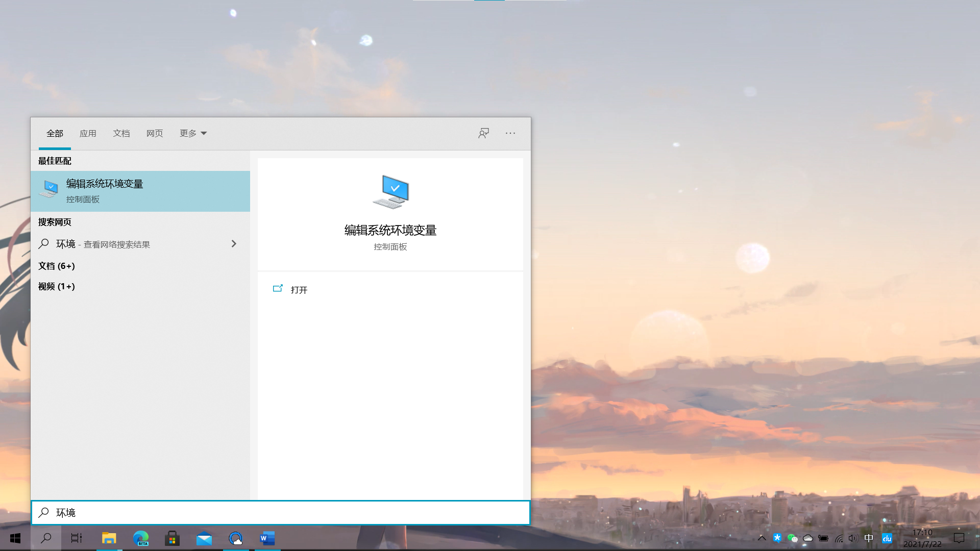Open Word from the taskbar

coord(267,538)
